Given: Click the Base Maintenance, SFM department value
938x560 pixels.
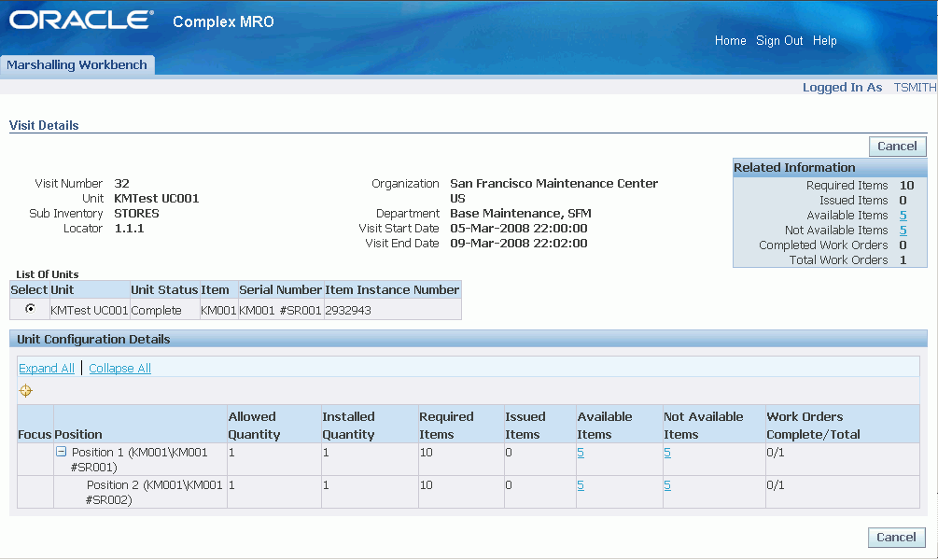Looking at the screenshot, I should coord(521,213).
